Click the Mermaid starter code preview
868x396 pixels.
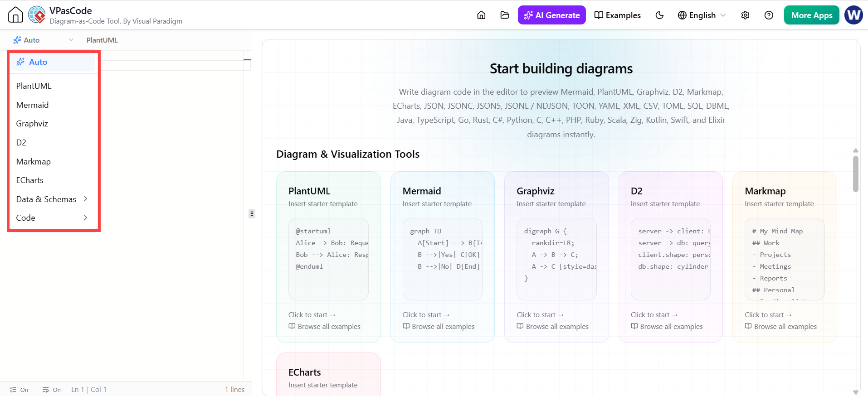(443, 259)
